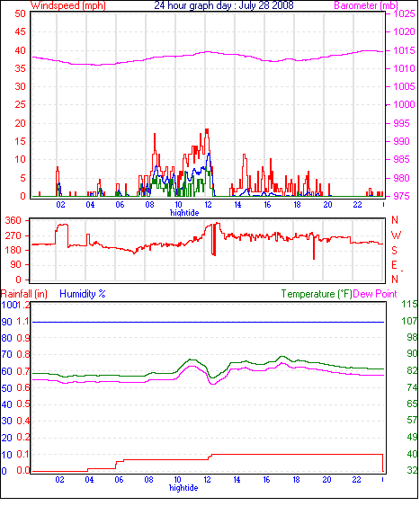
Task: Click the '1.1' rainfall scale value
Action: click(x=22, y=322)
